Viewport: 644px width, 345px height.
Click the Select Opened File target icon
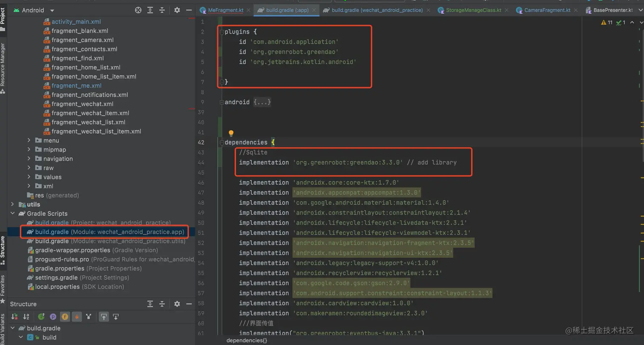point(138,10)
